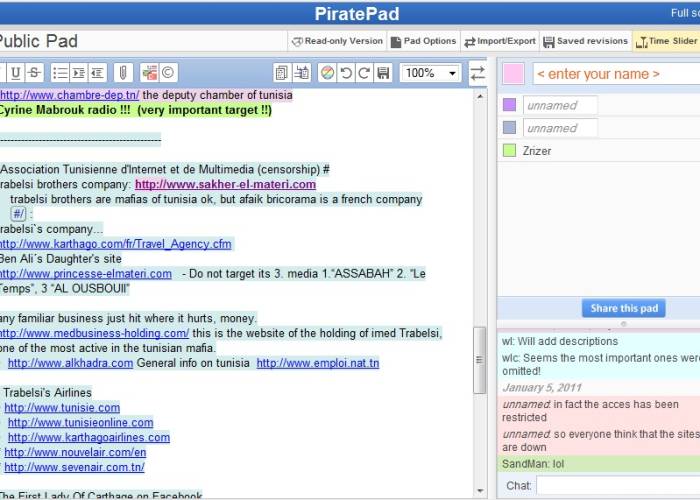
Task: Clear authorship colors with rainbow icon
Action: [x=327, y=73]
